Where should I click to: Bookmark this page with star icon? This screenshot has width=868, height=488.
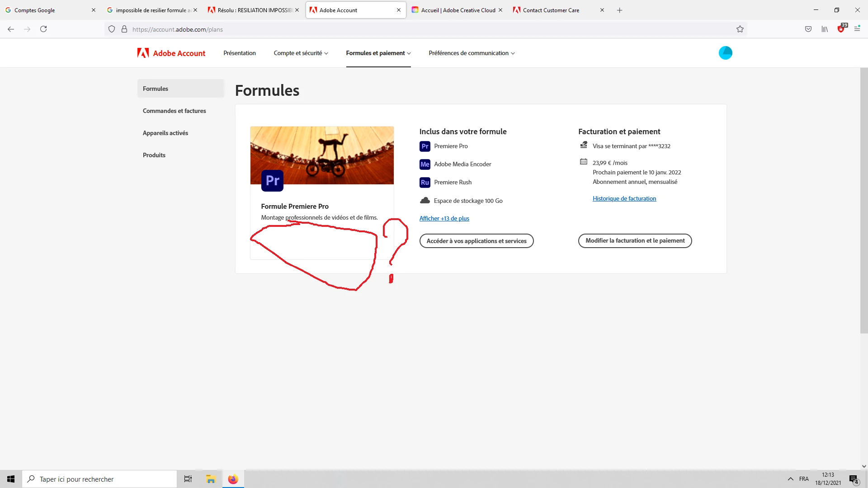point(740,29)
